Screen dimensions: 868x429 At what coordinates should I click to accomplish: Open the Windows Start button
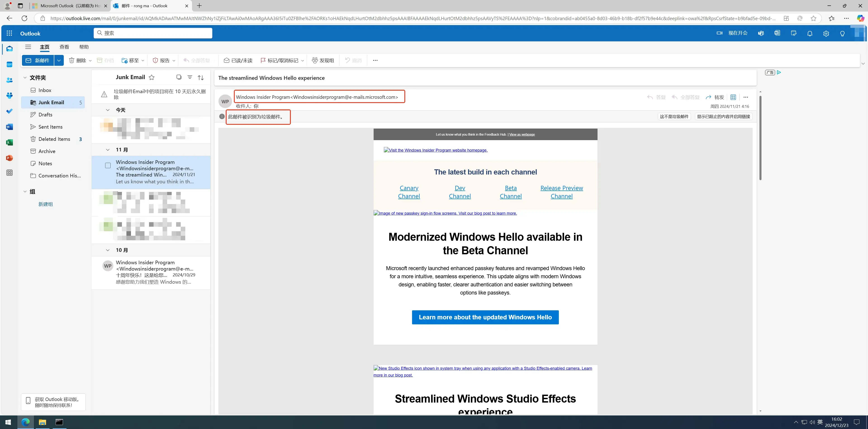coord(8,422)
